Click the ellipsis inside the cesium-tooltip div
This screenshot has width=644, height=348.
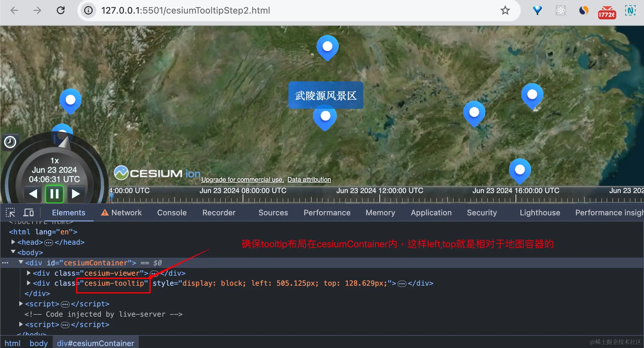pyautogui.click(x=402, y=284)
